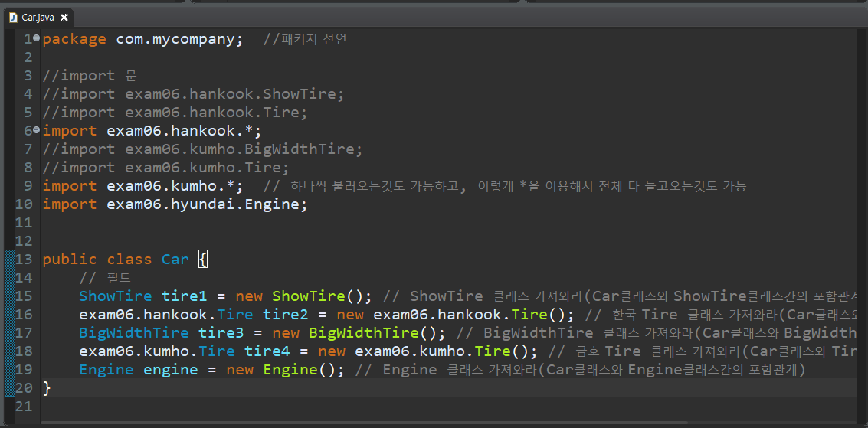Screen dimensions: 868x428
Task: Click 'exam06.hyundai.Engine' on line 10
Action: pos(202,204)
